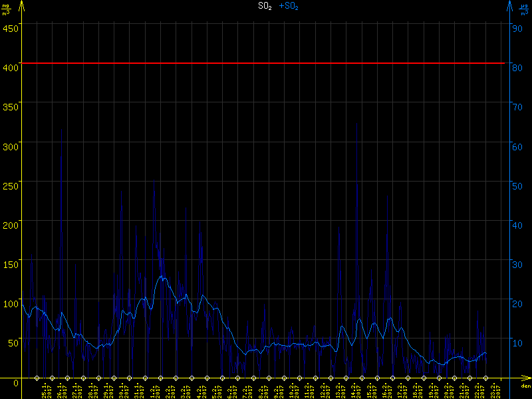Click the 'den' x-axis label

[525, 386]
